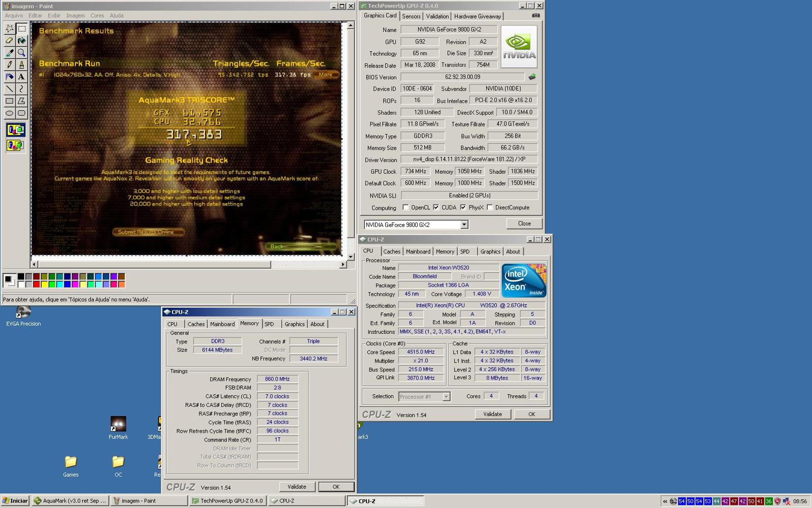812x508 pixels.
Task: Click OK in the CPU-Z Memory window
Action: tap(336, 487)
